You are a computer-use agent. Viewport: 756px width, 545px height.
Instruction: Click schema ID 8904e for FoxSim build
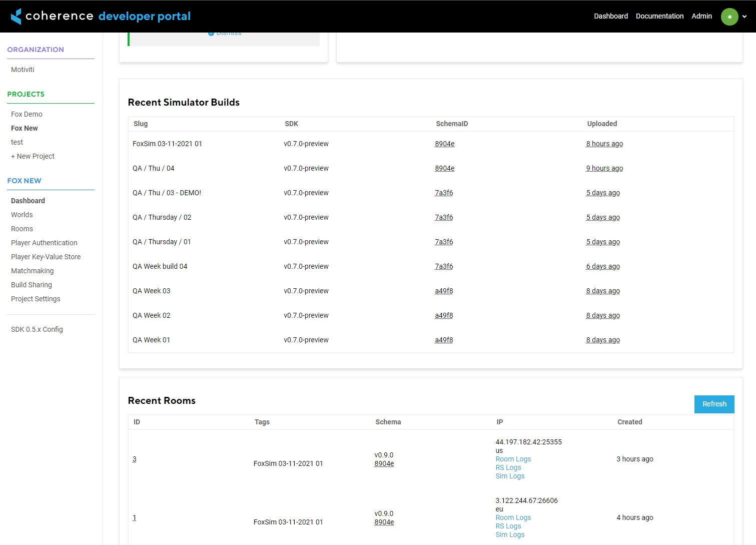click(444, 144)
